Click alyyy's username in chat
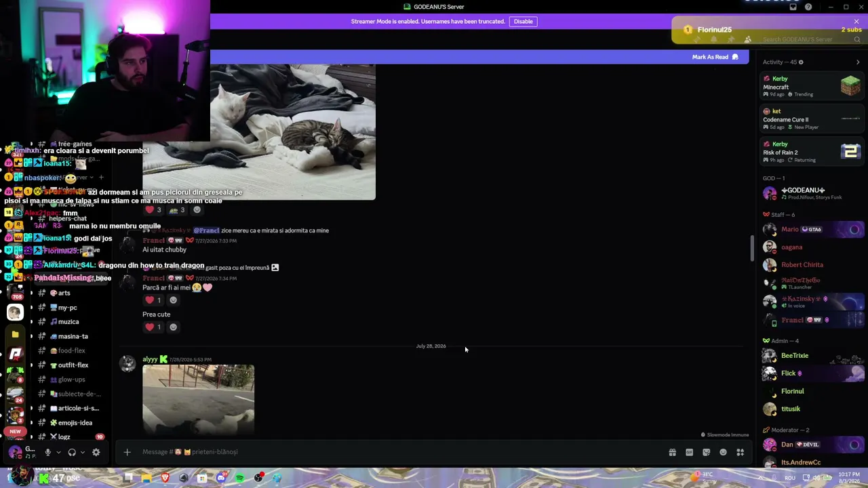868x488 pixels. coord(150,359)
